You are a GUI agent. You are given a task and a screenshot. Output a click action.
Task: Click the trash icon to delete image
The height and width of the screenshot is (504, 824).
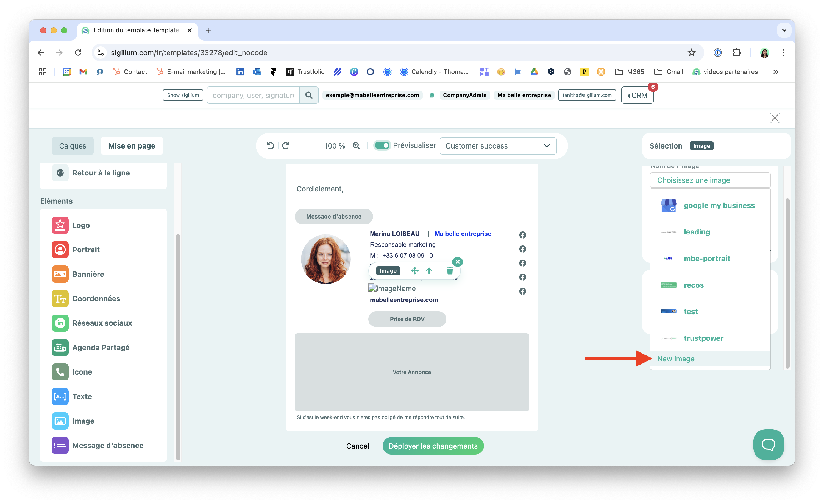click(x=450, y=271)
